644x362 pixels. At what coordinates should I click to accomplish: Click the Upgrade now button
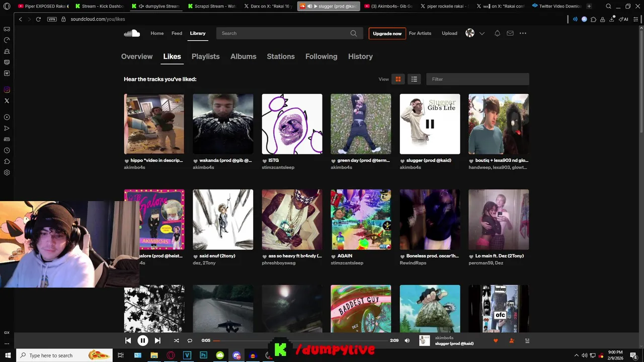pos(387,33)
